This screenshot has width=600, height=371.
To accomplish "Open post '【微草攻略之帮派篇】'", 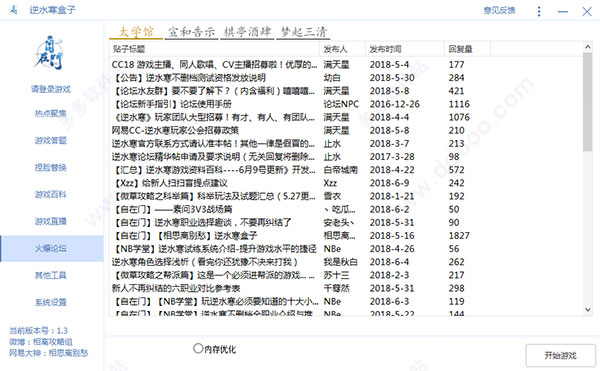I will pos(214,275).
